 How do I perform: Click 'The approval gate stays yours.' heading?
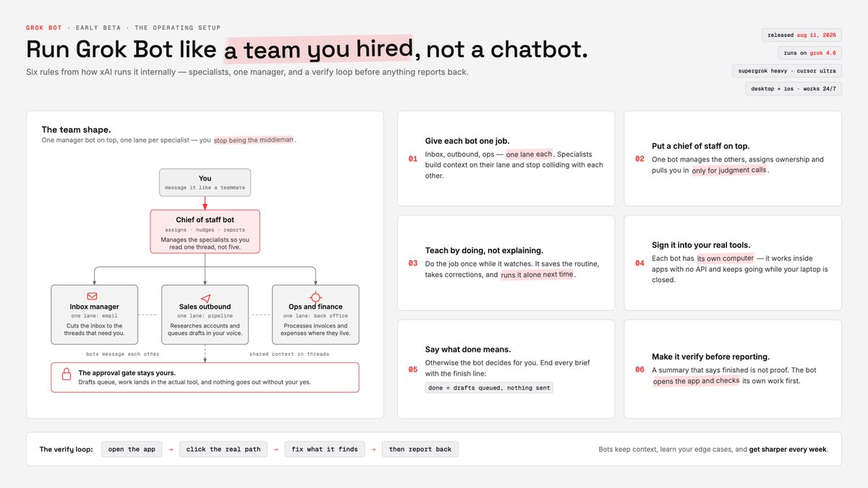tap(129, 372)
